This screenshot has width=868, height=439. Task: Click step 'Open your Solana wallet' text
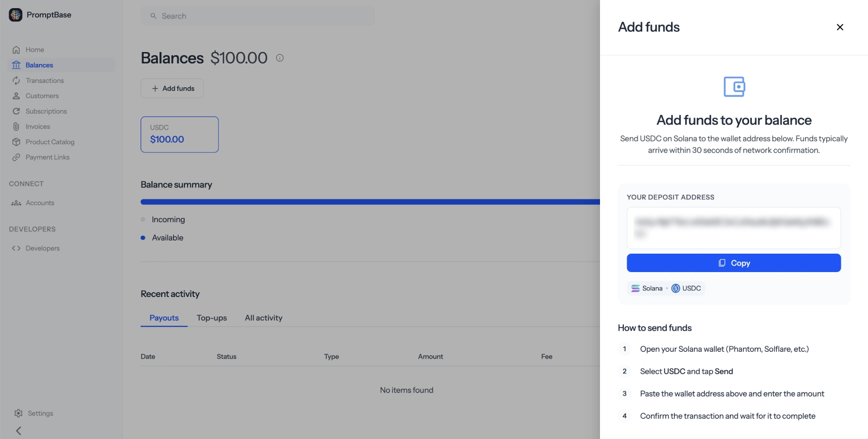tap(724, 349)
